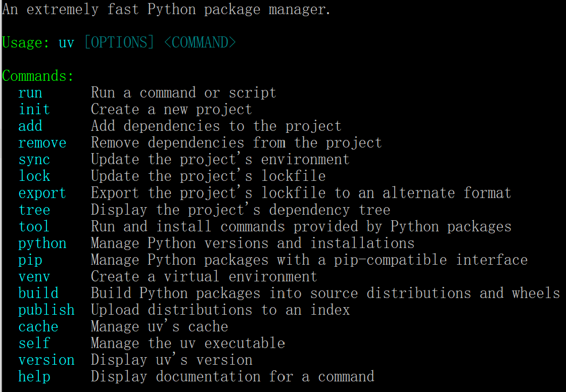Click the "remove" command entry
The width and height of the screenshot is (566, 392).
click(x=42, y=143)
